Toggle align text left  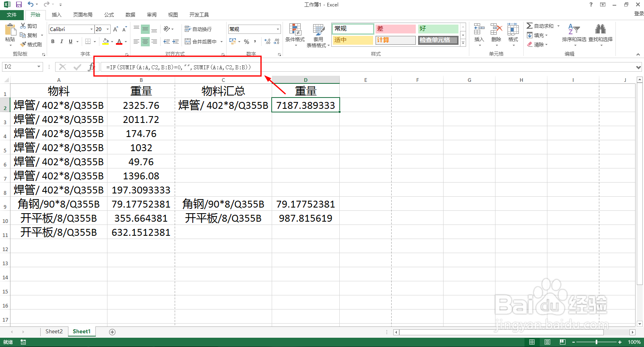[136, 42]
